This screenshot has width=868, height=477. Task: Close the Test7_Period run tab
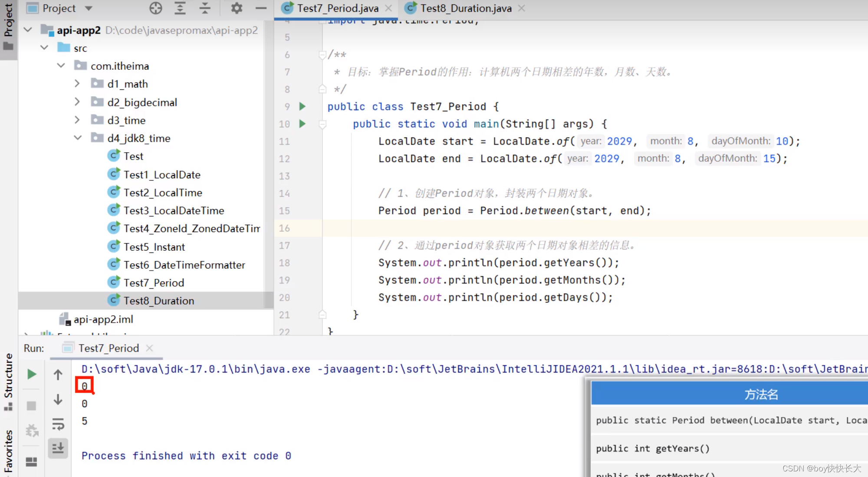(149, 348)
